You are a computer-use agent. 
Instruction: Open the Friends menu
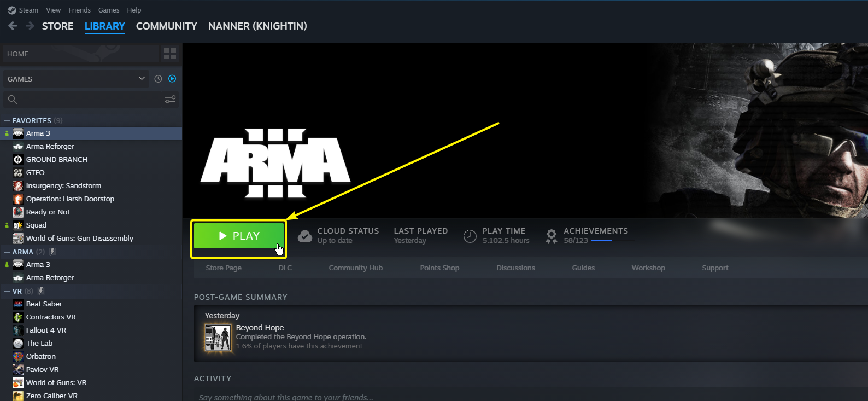point(80,10)
